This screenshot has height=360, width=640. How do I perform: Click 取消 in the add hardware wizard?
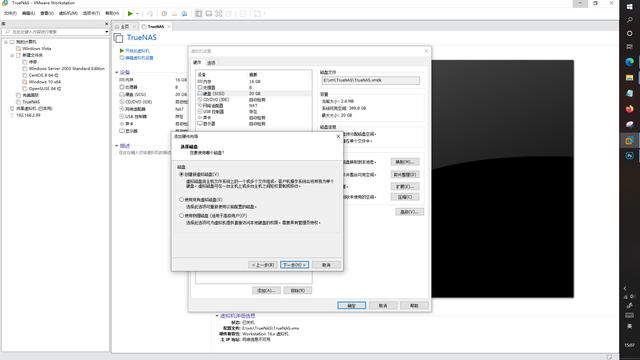pos(326,265)
